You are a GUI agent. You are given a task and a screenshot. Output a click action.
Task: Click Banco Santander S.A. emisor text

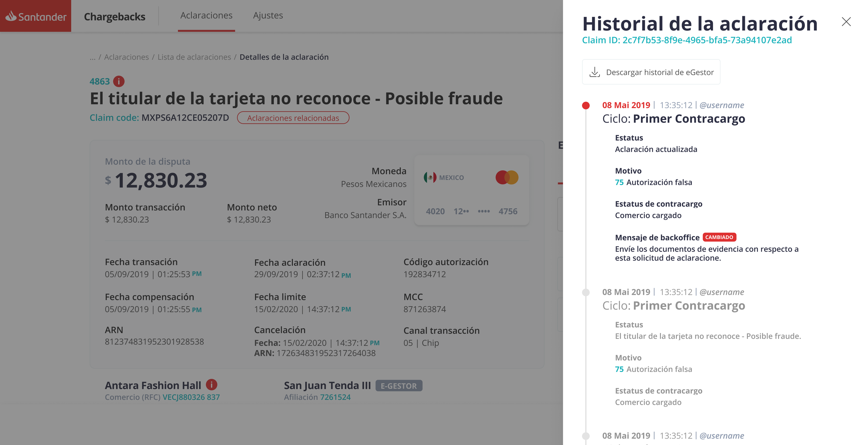click(x=365, y=215)
